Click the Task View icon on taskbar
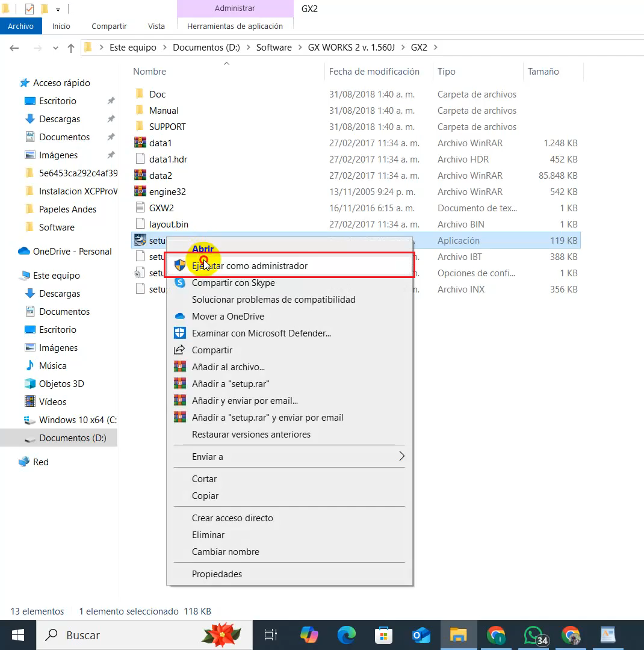644x650 pixels. (x=271, y=635)
